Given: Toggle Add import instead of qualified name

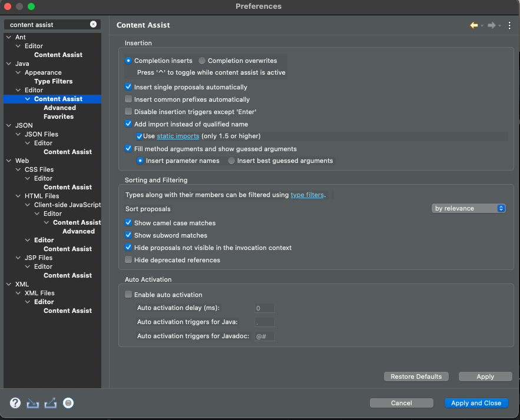Looking at the screenshot, I should click(128, 124).
